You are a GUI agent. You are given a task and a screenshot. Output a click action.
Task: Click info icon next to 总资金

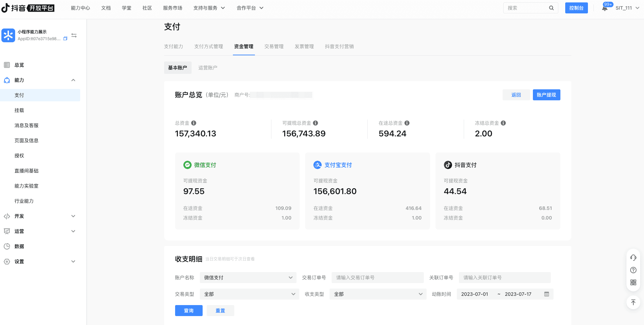pyautogui.click(x=194, y=123)
